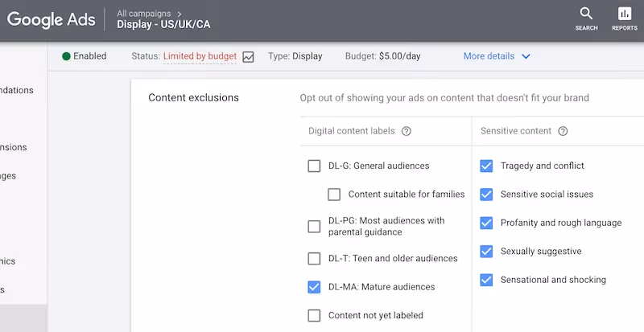The image size is (644, 332).
Task: Uncheck Sexually suggestive exclusion
Action: 486,251
